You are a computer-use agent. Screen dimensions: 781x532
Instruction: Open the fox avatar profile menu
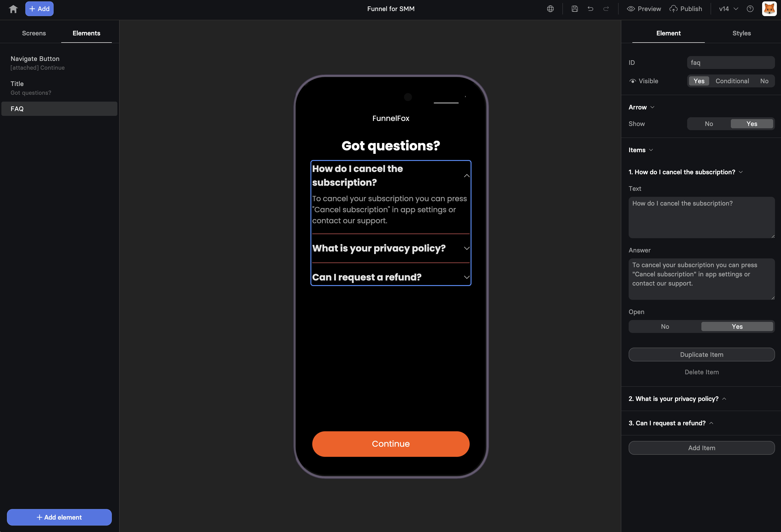point(769,9)
